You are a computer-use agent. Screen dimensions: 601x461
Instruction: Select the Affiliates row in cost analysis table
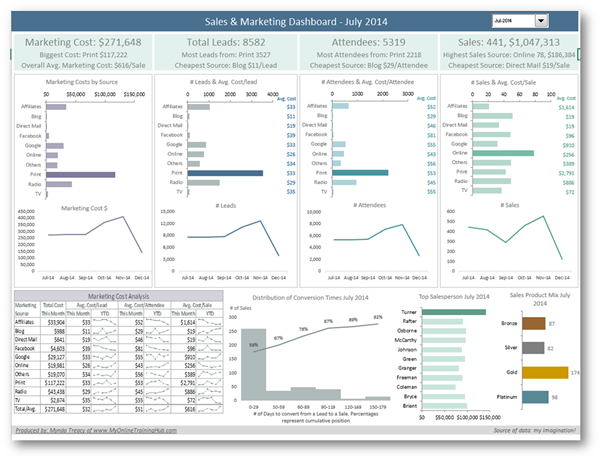coord(118,322)
